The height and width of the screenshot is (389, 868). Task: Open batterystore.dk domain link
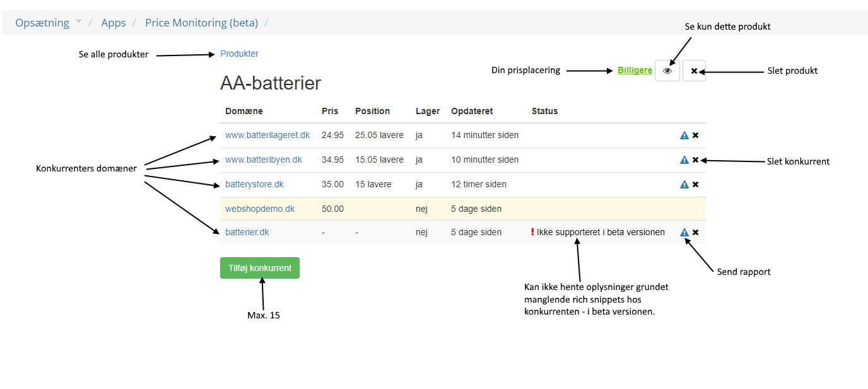click(x=254, y=184)
